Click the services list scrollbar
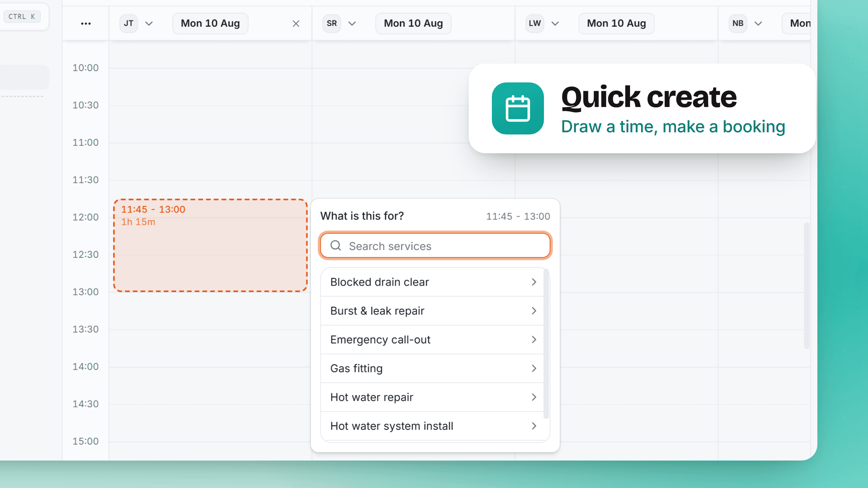Viewport: 868px width, 488px height. [x=546, y=343]
